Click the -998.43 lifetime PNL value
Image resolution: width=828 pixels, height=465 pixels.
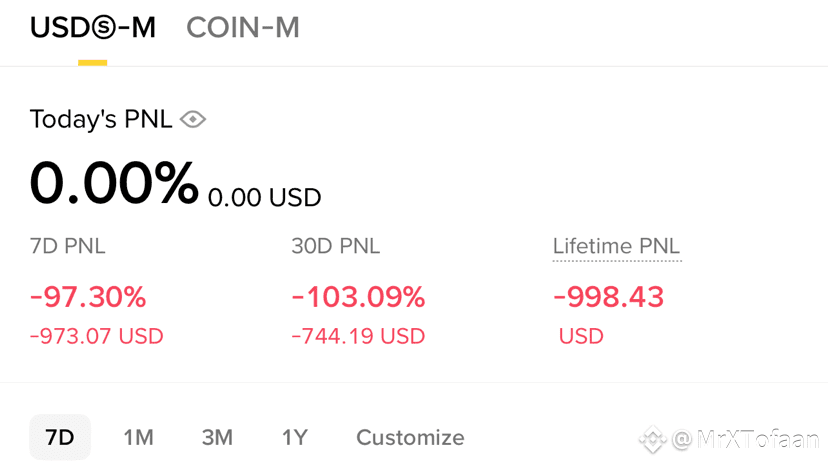608,297
